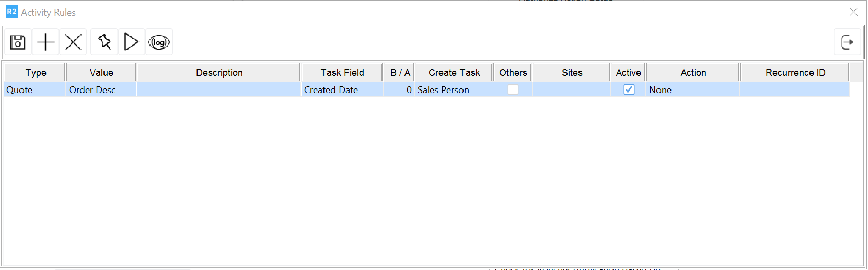Sort by the Type column header
The image size is (868, 270).
click(36, 72)
